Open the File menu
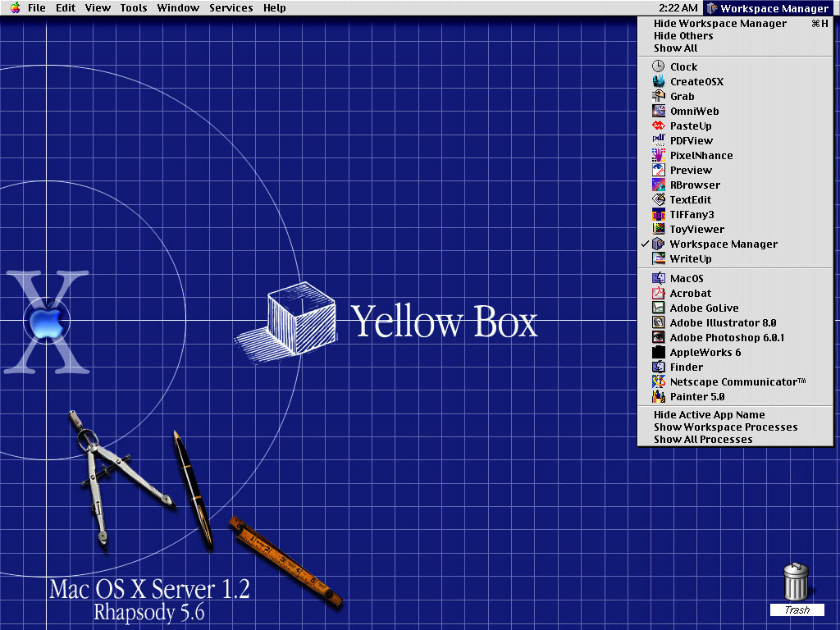The width and height of the screenshot is (840, 630). click(x=37, y=8)
